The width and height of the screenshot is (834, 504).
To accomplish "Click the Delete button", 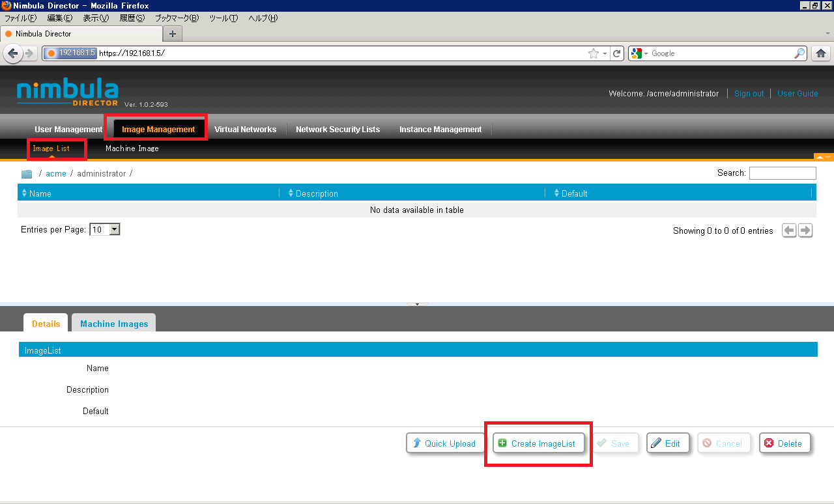I will click(x=784, y=443).
